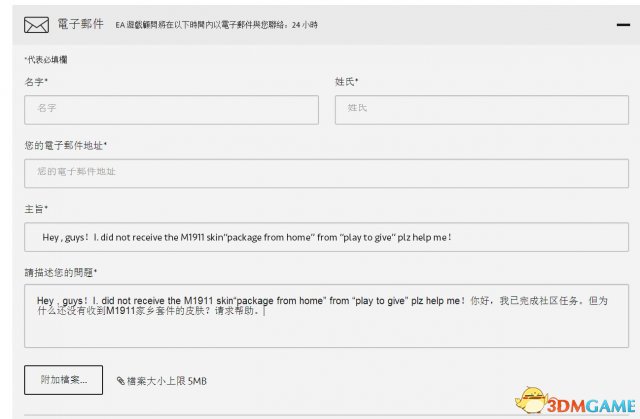Click the paperclip icon near 檔案大小上限 5MB

click(121, 381)
